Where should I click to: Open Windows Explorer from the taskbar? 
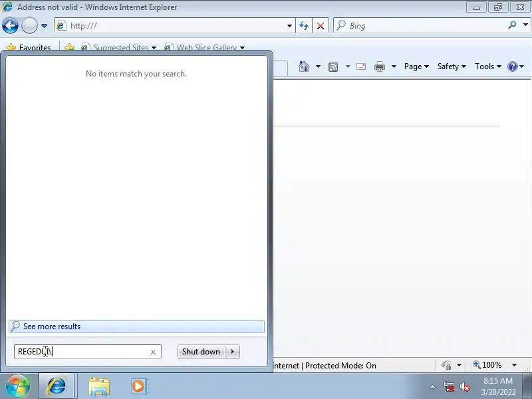coord(99,386)
